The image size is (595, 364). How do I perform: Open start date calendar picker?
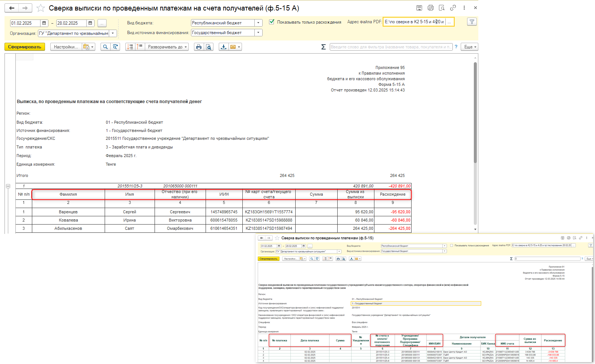tap(44, 23)
